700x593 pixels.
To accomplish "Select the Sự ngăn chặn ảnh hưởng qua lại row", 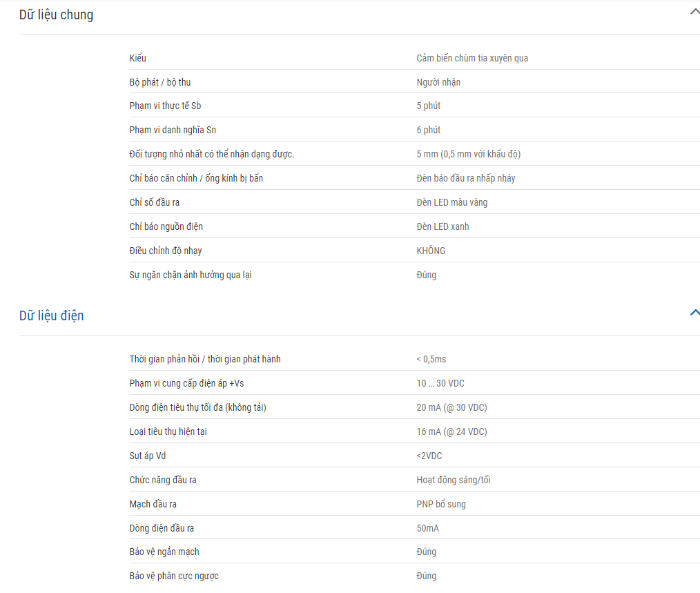I will pos(414,275).
